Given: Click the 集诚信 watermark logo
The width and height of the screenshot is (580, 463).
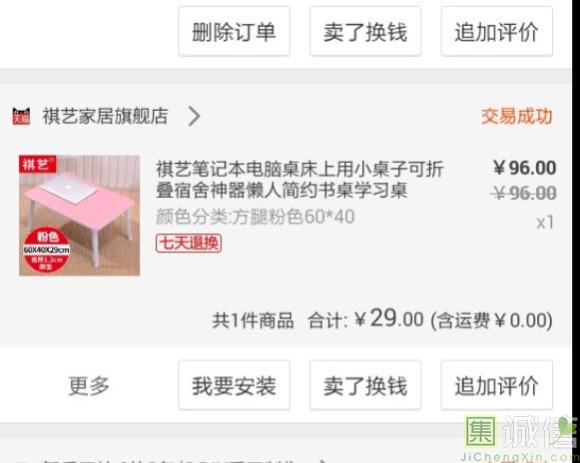Looking at the screenshot, I should pyautogui.click(x=521, y=437).
